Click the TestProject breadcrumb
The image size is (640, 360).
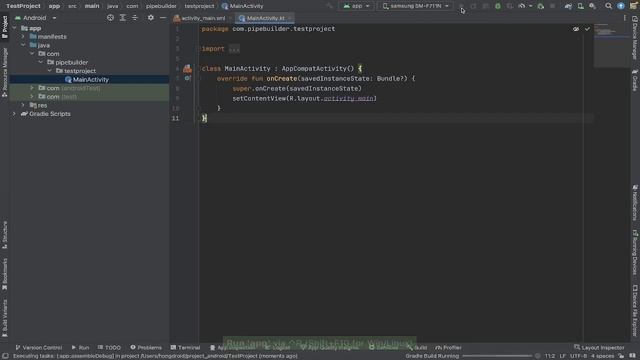(23, 6)
